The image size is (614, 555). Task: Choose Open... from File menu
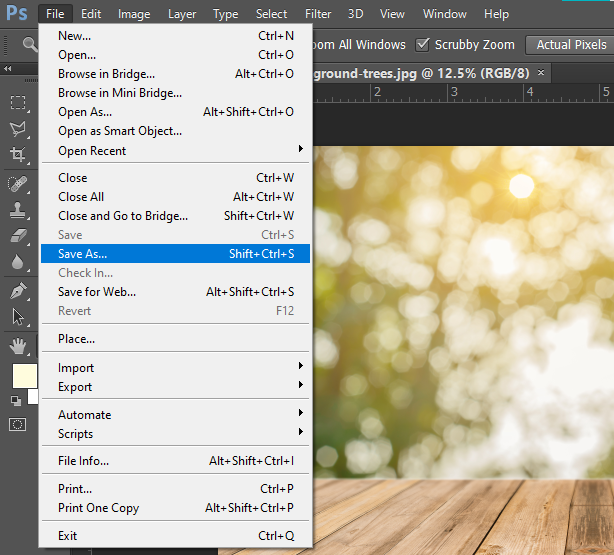(x=175, y=55)
